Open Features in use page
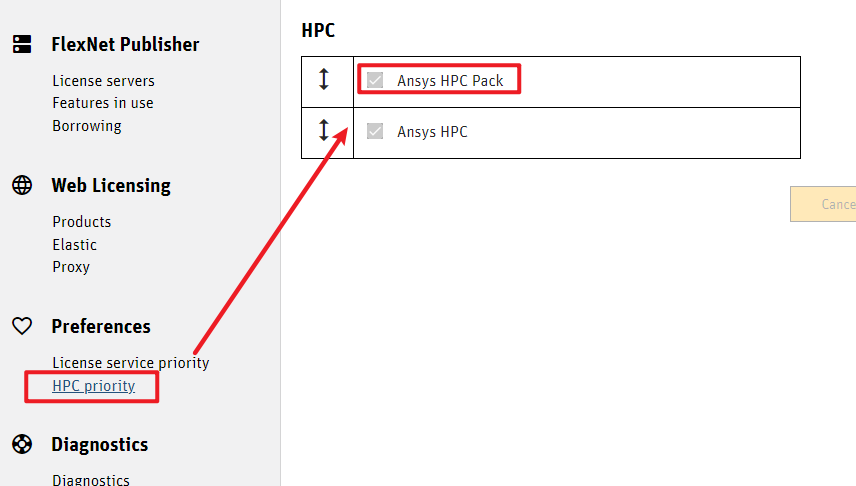 pyautogui.click(x=103, y=103)
